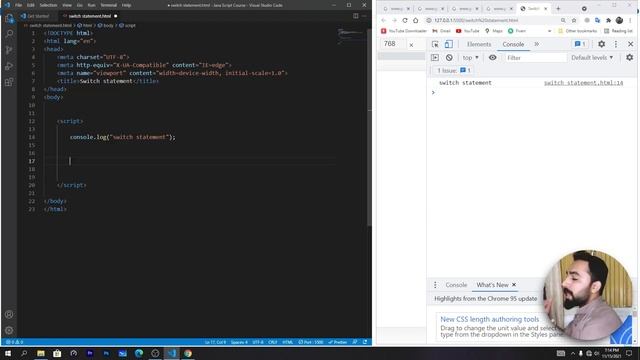
Task: Click the Chrome profile avatar
Action: point(619,20)
